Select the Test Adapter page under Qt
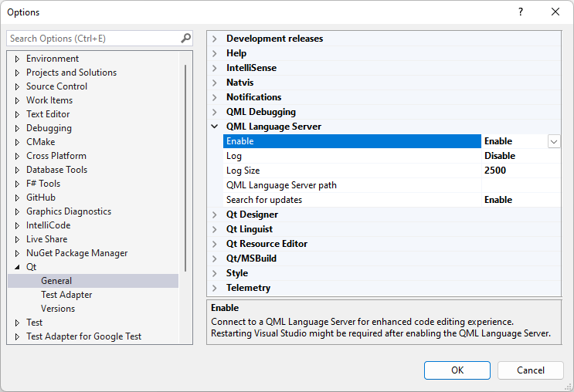The image size is (574, 392). [x=66, y=295]
